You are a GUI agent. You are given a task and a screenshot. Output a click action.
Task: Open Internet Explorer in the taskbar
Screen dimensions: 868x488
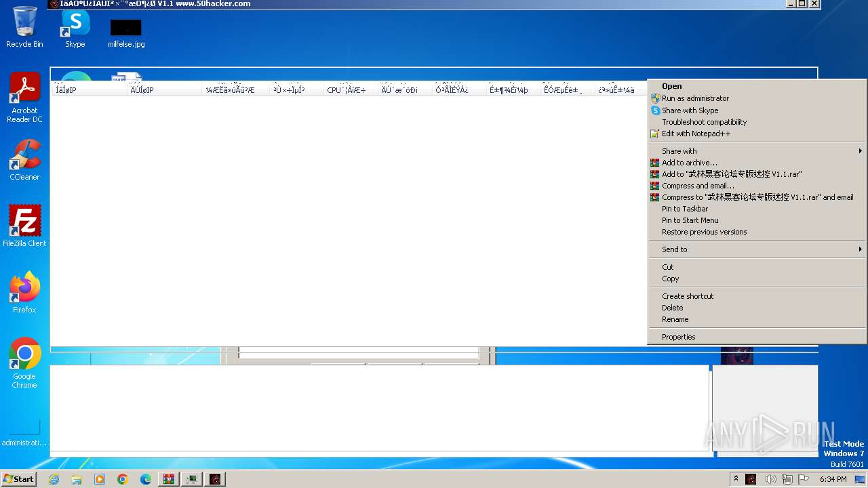tap(54, 479)
